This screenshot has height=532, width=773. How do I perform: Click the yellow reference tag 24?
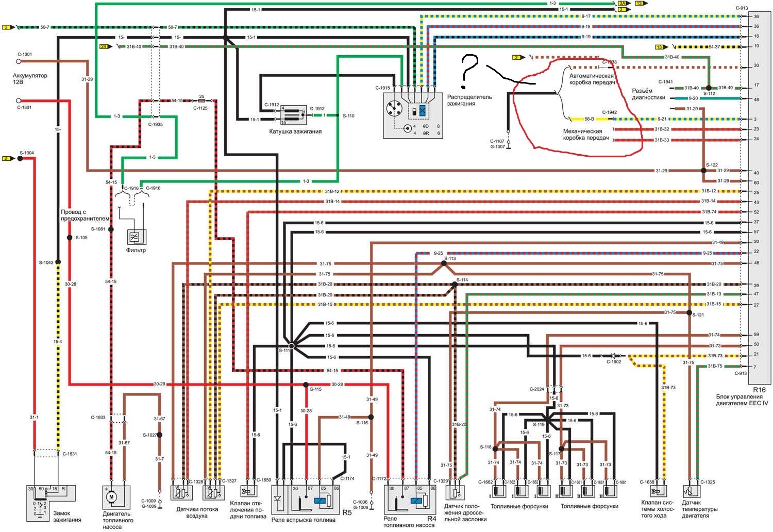click(103, 46)
